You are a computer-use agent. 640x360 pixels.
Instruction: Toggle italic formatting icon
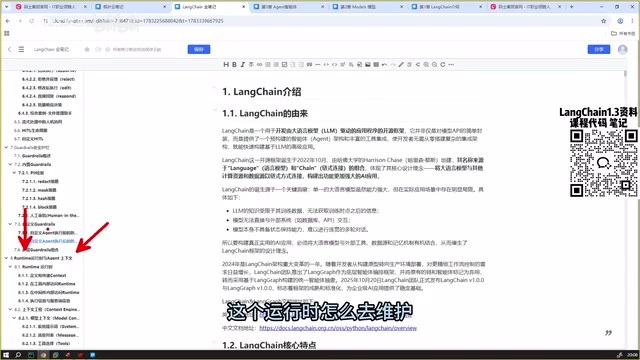(242, 64)
